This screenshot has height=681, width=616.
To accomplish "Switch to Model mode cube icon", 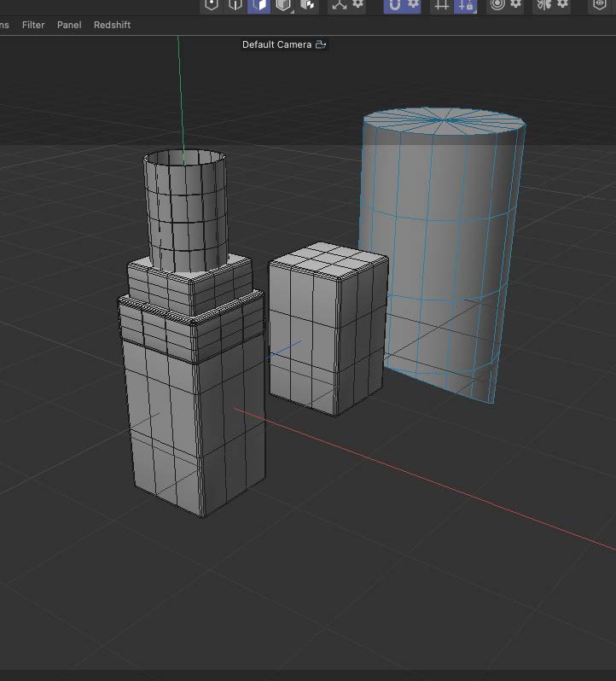I will pos(282,5).
